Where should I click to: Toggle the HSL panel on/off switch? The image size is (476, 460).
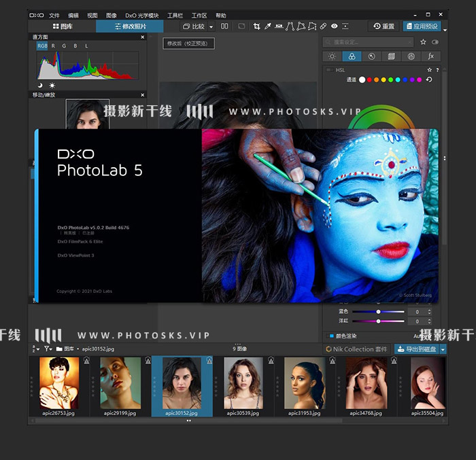(x=330, y=70)
